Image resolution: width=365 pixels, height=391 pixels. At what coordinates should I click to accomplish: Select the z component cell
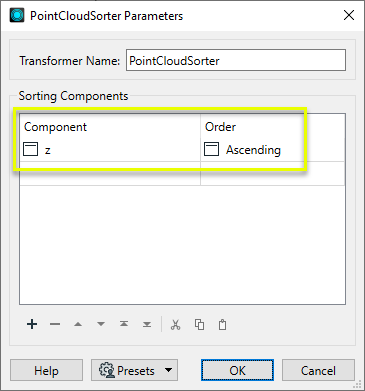[110, 150]
